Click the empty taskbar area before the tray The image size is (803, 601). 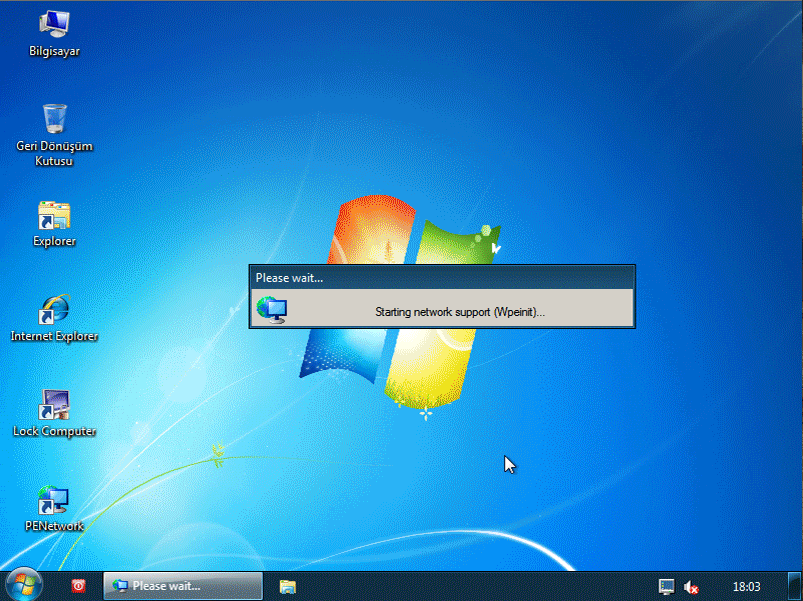pyautogui.click(x=470, y=587)
